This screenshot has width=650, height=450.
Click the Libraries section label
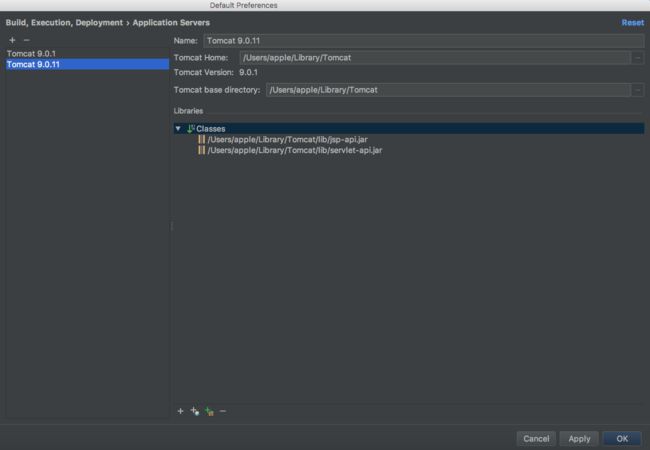point(188,111)
